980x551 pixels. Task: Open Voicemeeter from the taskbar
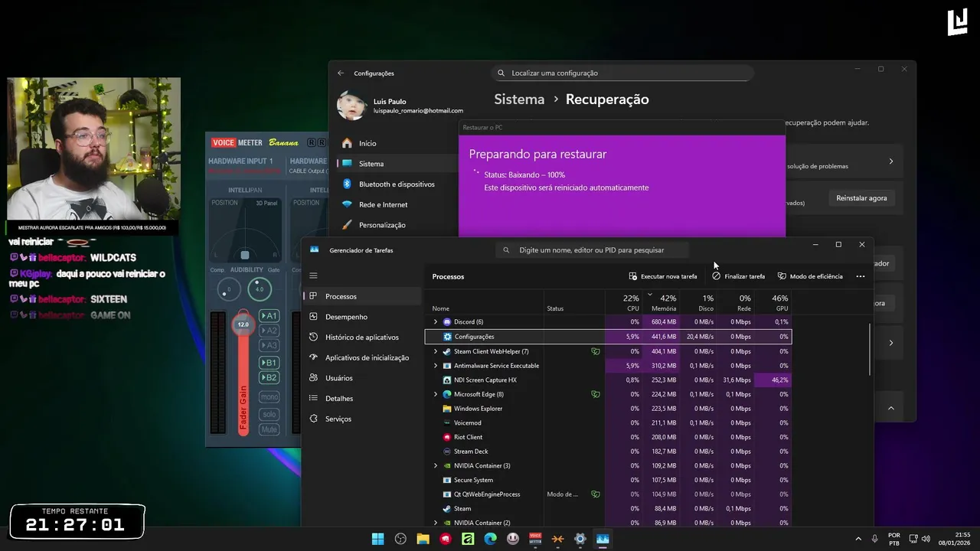click(535, 539)
